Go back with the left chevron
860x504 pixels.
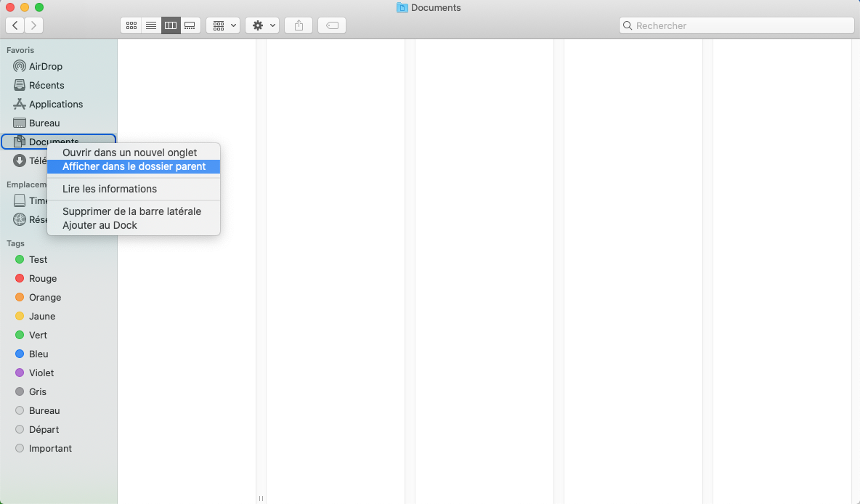15,25
